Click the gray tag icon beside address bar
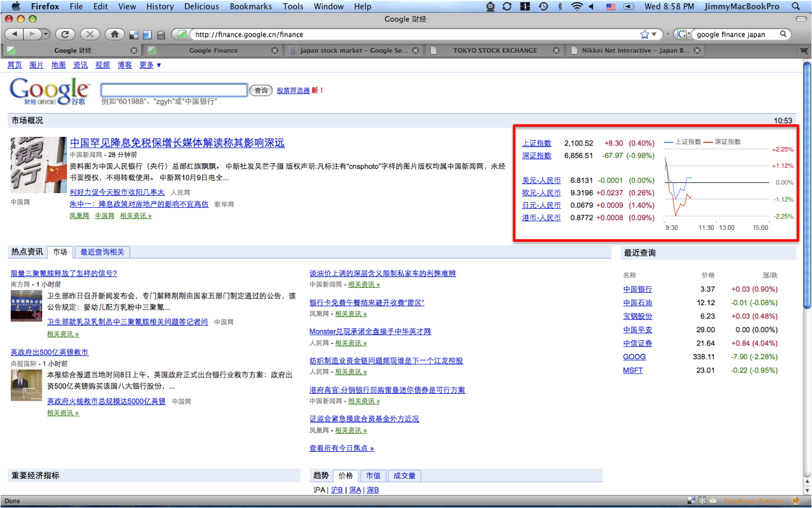The width and height of the screenshot is (812, 508). coord(161,35)
